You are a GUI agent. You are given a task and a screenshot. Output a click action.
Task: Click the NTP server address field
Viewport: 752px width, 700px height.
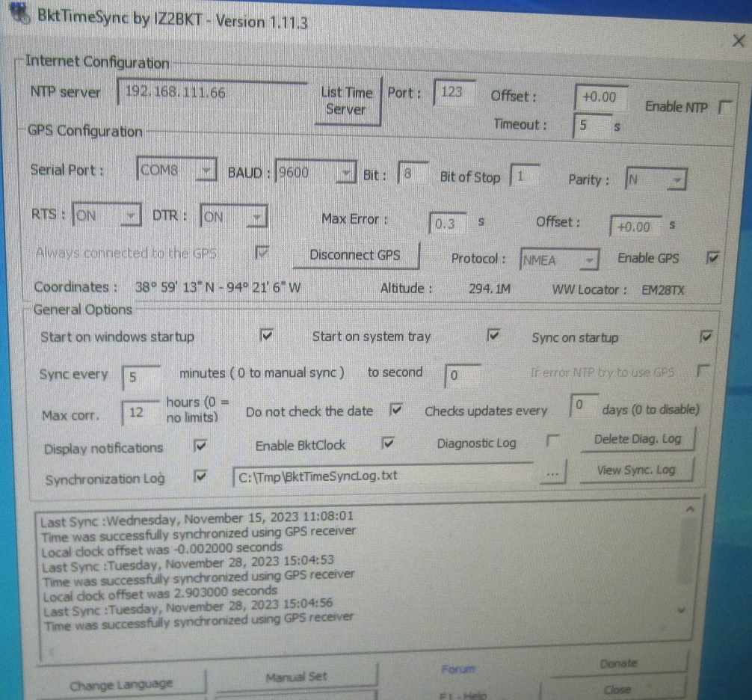212,93
